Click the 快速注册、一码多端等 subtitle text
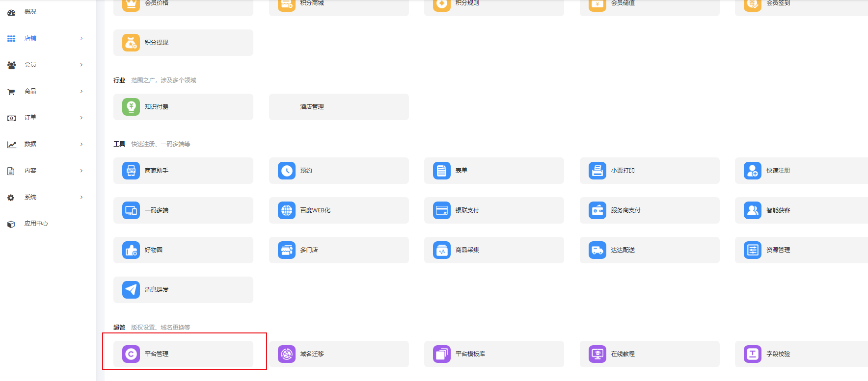 click(x=161, y=144)
